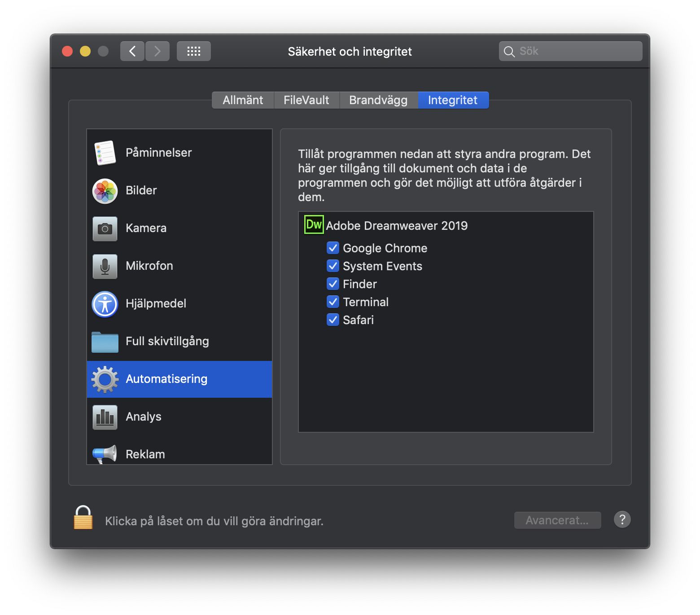Click the text about clicking the lock
The image size is (700, 615).
[x=214, y=521]
